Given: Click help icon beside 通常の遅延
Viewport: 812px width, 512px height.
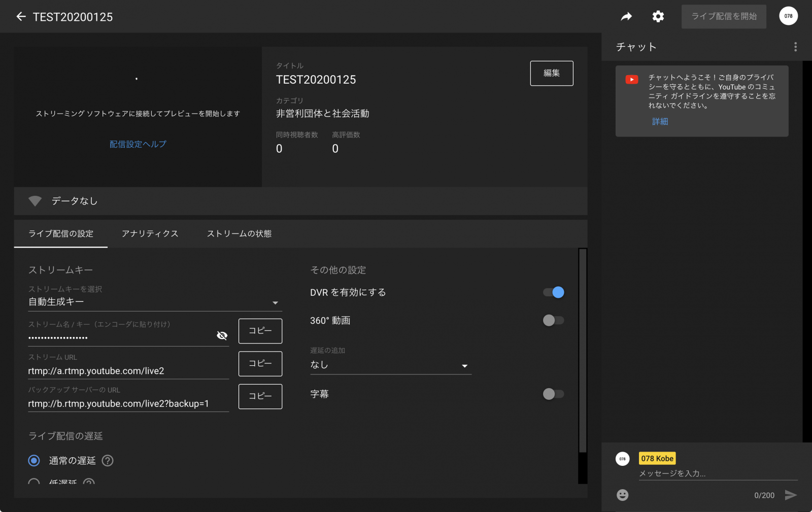Looking at the screenshot, I should pyautogui.click(x=108, y=460).
